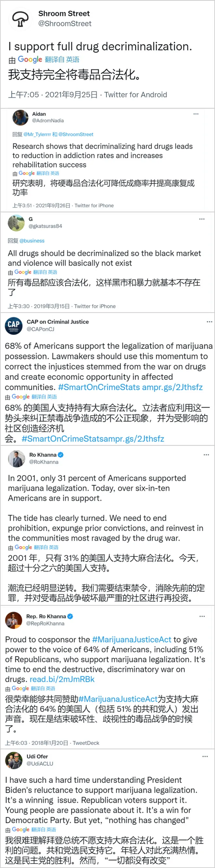
Task: Open the ampr.gs/2Jthsfz link
Action: coord(172,387)
